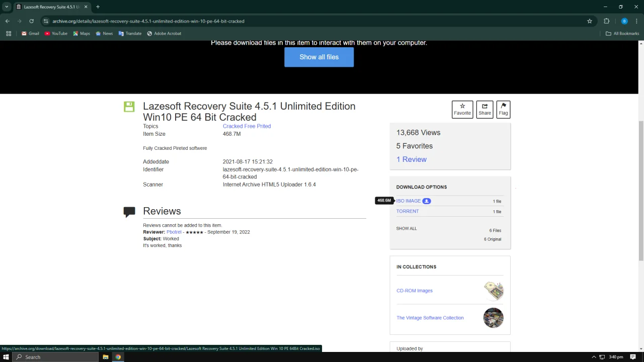The height and width of the screenshot is (362, 644).
Task: Open the 1 Review link
Action: click(412, 159)
